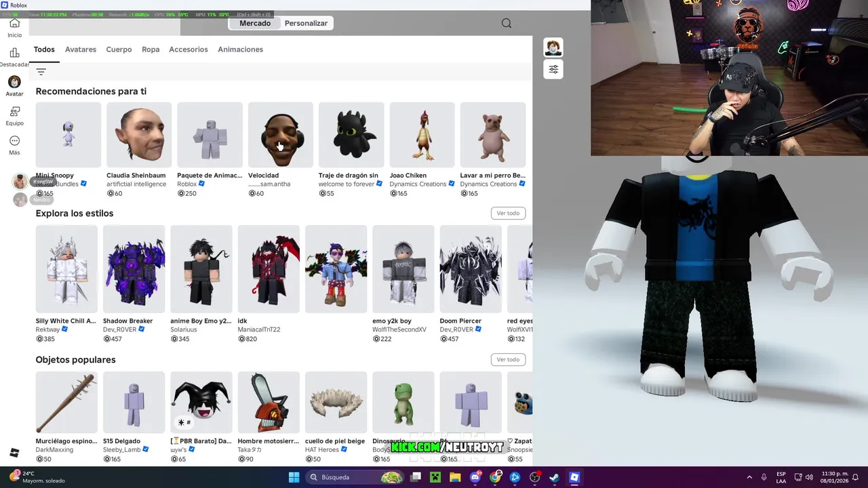
Task: Click the Roblox logo at sidebar bottom
Action: tap(14, 453)
